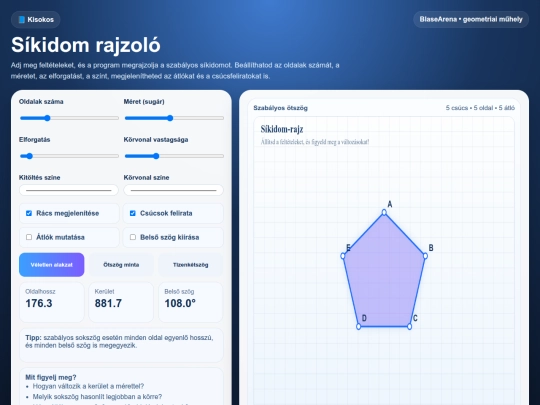Image resolution: width=540 pixels, height=405 pixels.
Task: Adjust the Méret (sugár) slider
Action: click(x=174, y=118)
